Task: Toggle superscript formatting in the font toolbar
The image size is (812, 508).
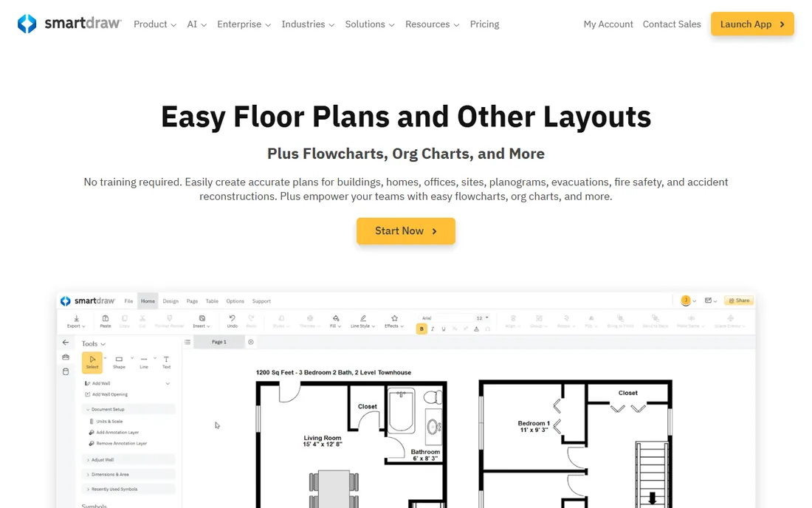Action: pyautogui.click(x=466, y=329)
